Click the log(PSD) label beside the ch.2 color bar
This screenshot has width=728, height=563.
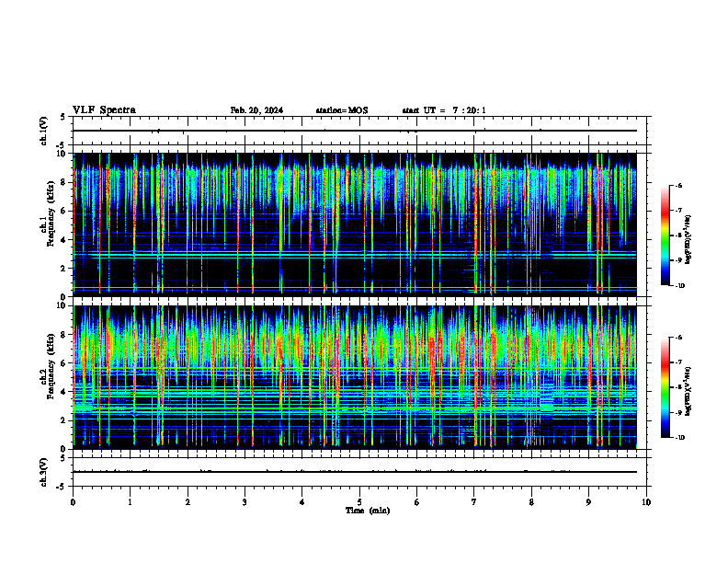[688, 391]
